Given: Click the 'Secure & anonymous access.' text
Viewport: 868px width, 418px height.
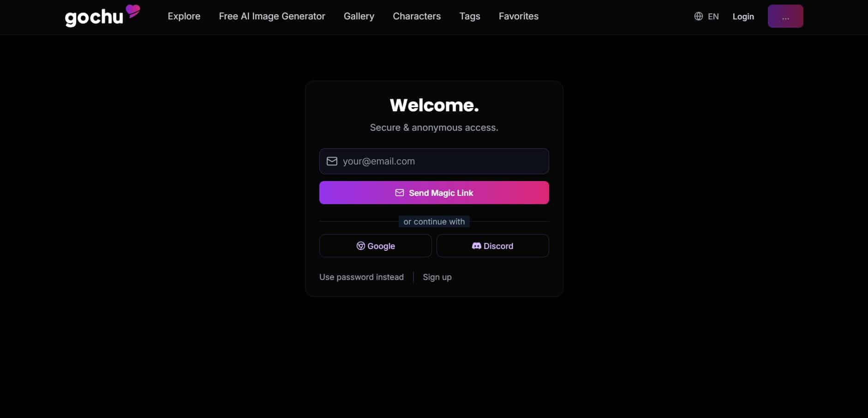Looking at the screenshot, I should click(x=434, y=127).
